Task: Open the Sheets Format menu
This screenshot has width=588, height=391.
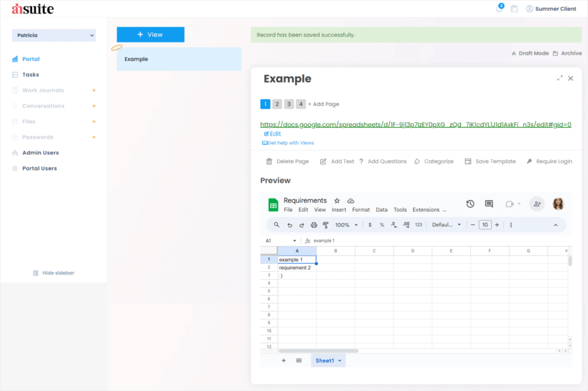Action: point(361,210)
